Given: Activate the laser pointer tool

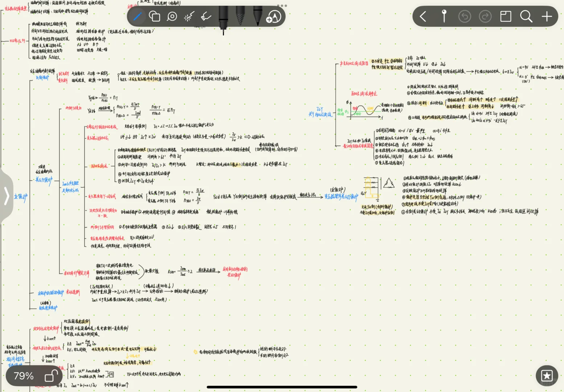Looking at the screenshot, I should click(189, 17).
